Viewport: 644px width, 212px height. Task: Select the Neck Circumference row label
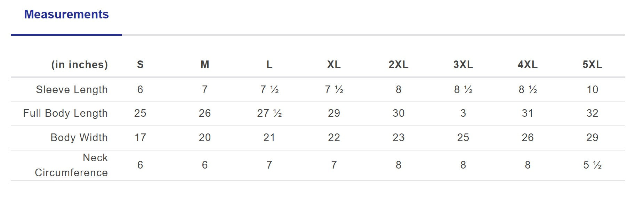pos(71,165)
